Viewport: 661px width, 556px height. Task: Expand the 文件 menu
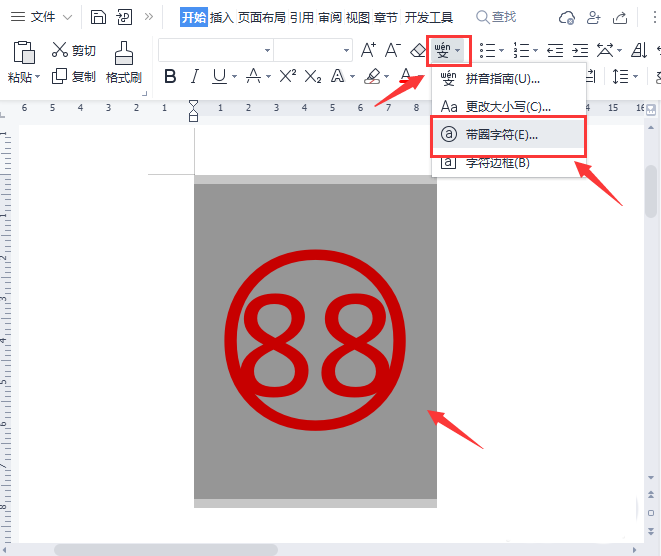41,17
